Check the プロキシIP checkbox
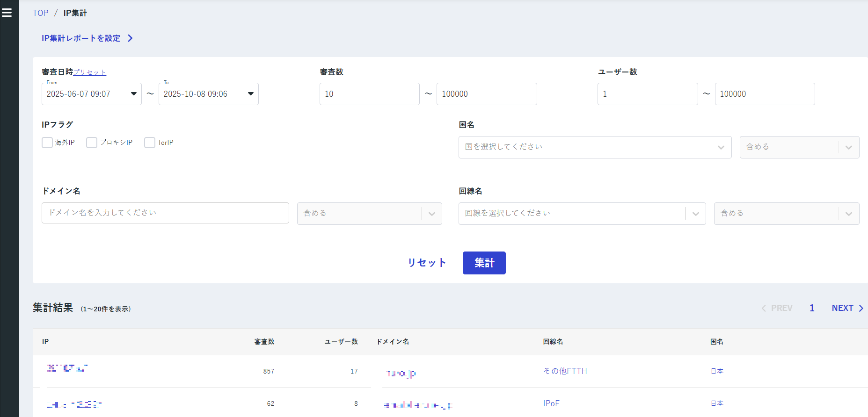868x417 pixels. [x=92, y=143]
